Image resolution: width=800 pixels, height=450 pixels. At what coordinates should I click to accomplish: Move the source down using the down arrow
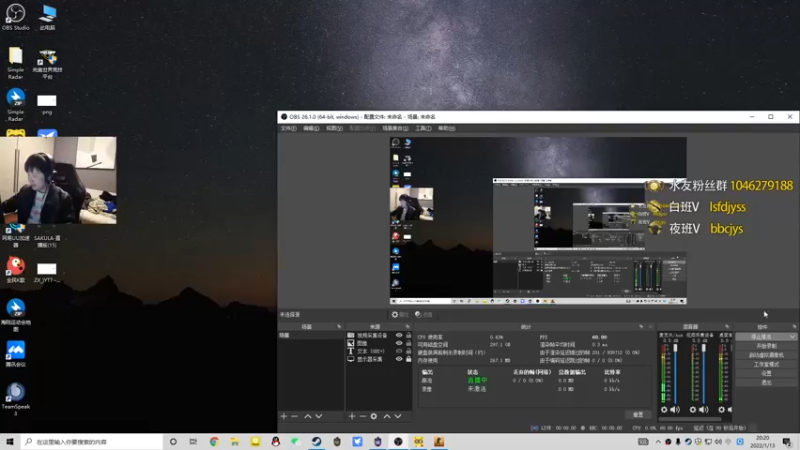(398, 416)
